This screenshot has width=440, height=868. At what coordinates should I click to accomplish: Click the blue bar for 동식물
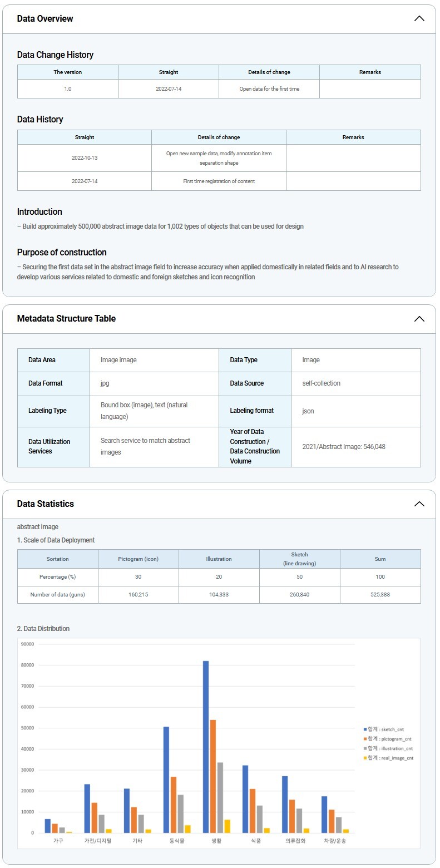coord(166,779)
